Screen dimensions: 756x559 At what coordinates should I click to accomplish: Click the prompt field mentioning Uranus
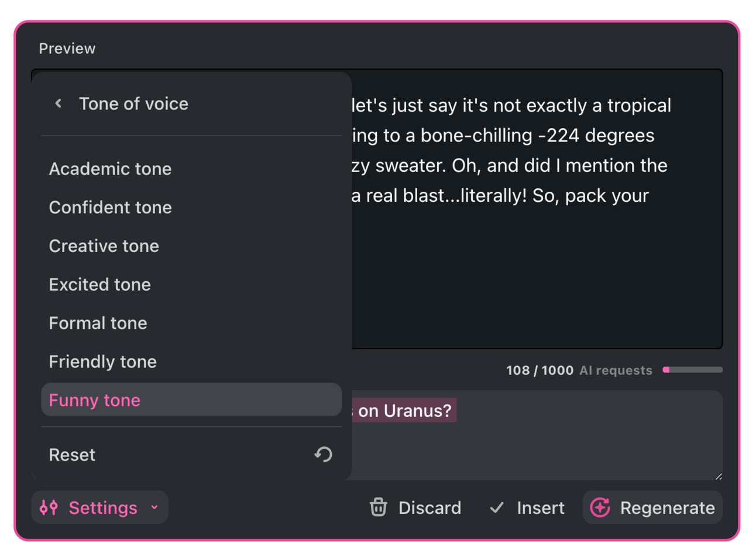click(x=537, y=435)
